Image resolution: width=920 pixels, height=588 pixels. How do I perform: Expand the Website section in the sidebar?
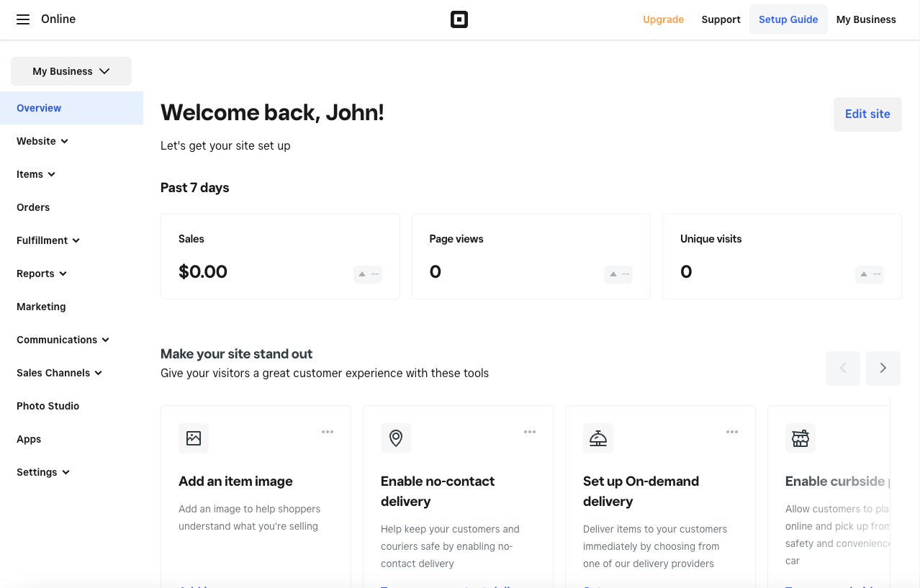42,141
